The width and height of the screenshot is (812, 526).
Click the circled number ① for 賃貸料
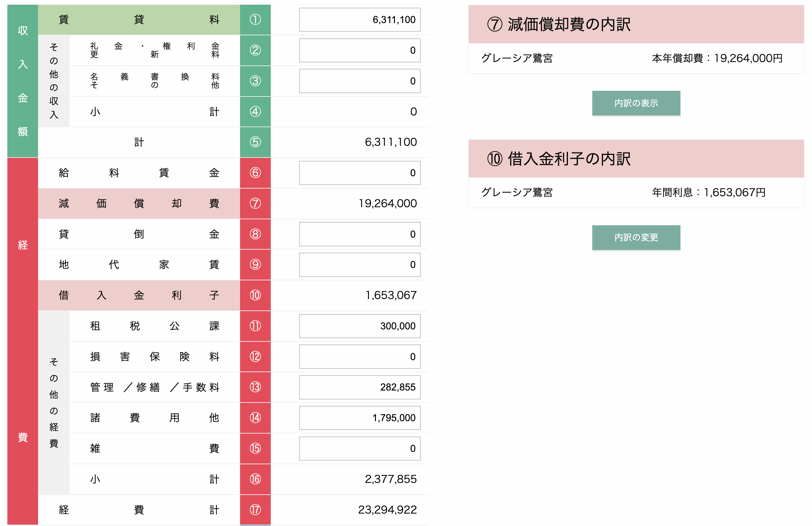[255, 20]
